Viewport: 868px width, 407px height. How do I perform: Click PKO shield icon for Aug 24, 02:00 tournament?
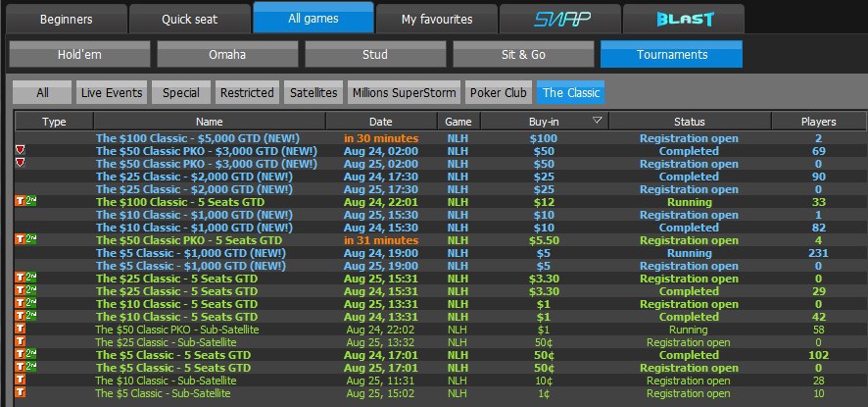[x=20, y=150]
